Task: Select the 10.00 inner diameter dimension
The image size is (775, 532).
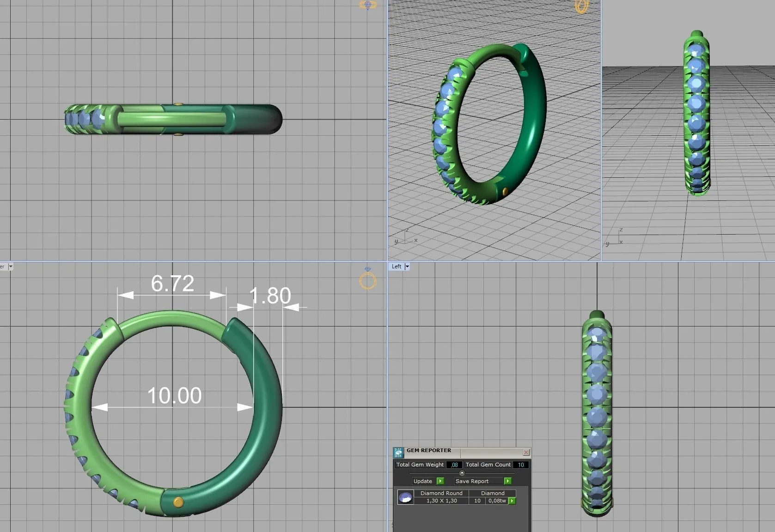Action: [174, 396]
